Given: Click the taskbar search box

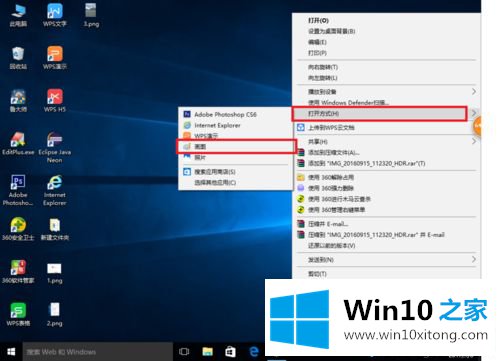Looking at the screenshot, I should (98, 352).
